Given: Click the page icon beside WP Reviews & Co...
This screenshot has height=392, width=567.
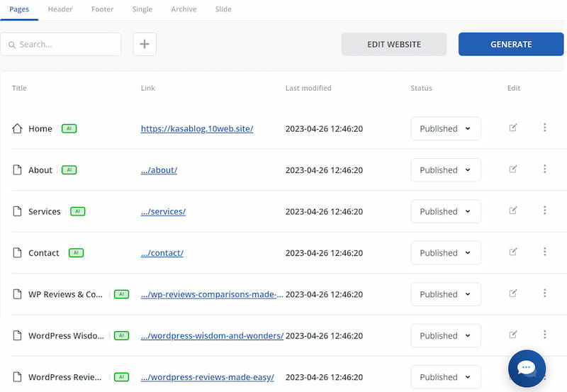Looking at the screenshot, I should point(17,294).
